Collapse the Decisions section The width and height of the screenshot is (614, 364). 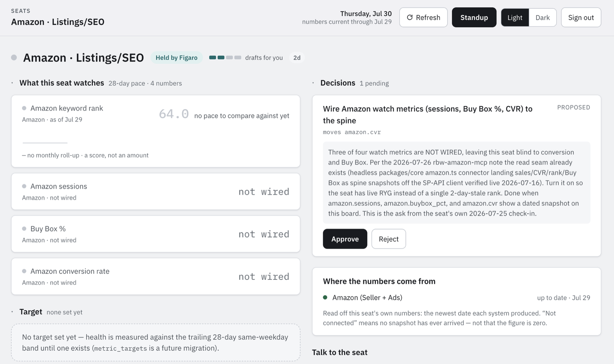click(313, 83)
